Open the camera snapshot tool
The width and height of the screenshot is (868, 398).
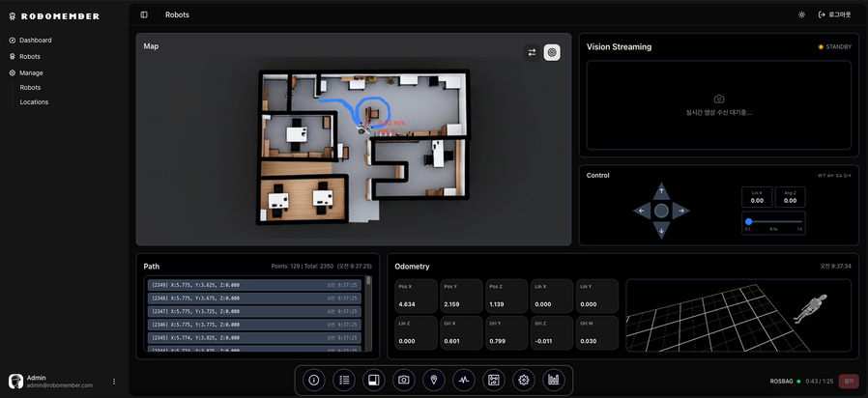tap(403, 381)
